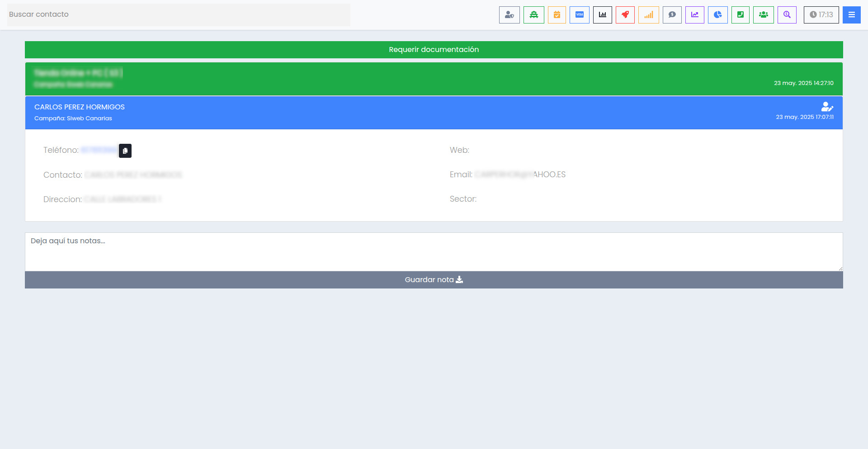The height and width of the screenshot is (449, 868).
Task: Open the orange signal bars icon
Action: tap(648, 15)
